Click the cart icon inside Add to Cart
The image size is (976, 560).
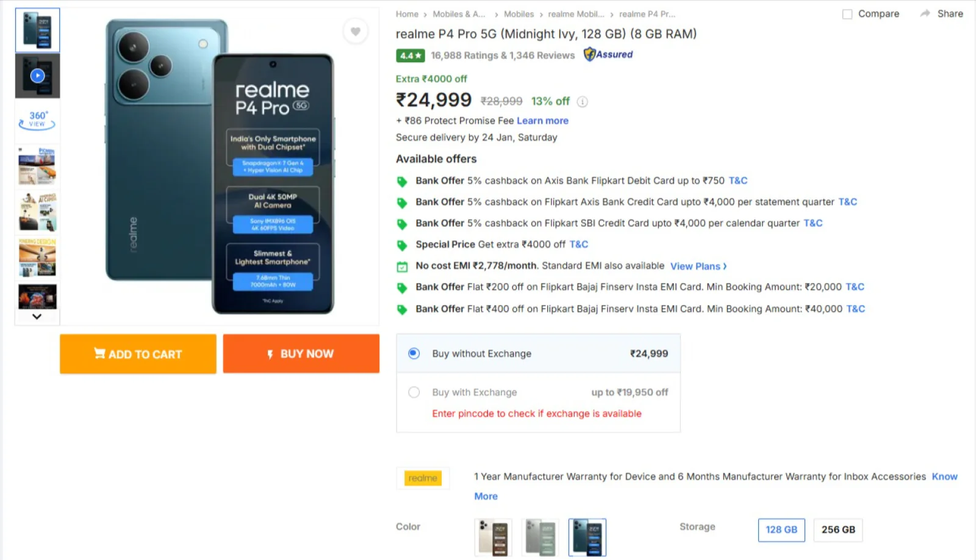[x=99, y=354]
